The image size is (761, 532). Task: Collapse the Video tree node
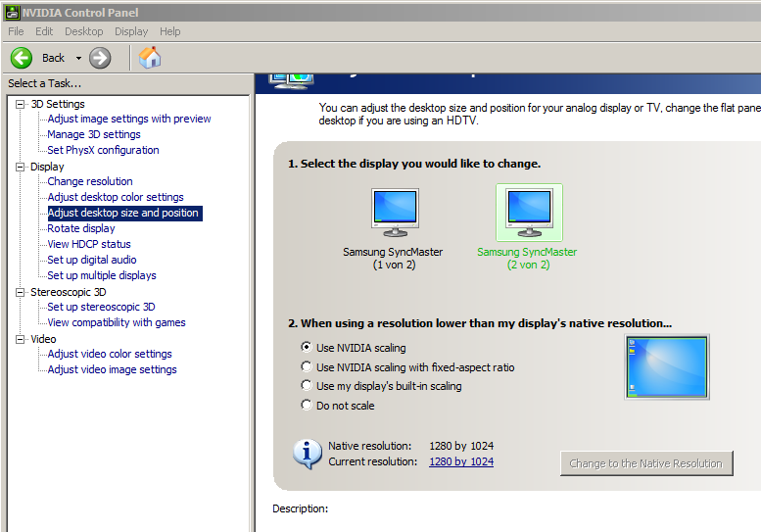[20, 339]
